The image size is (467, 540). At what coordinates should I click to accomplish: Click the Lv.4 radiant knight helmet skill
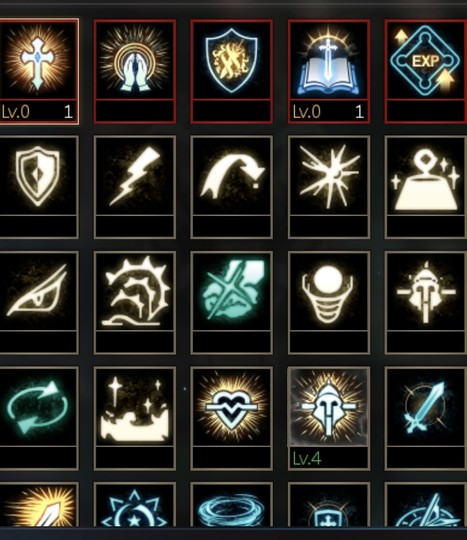point(329,407)
